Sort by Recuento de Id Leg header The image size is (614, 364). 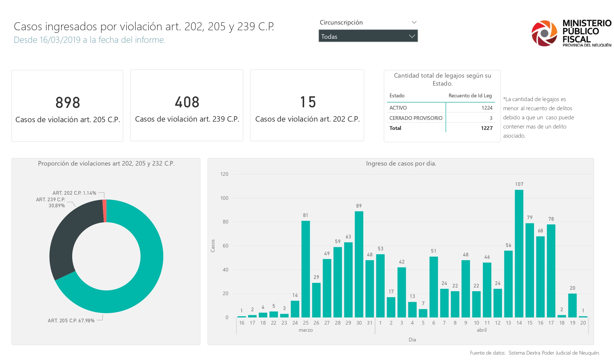(x=470, y=96)
